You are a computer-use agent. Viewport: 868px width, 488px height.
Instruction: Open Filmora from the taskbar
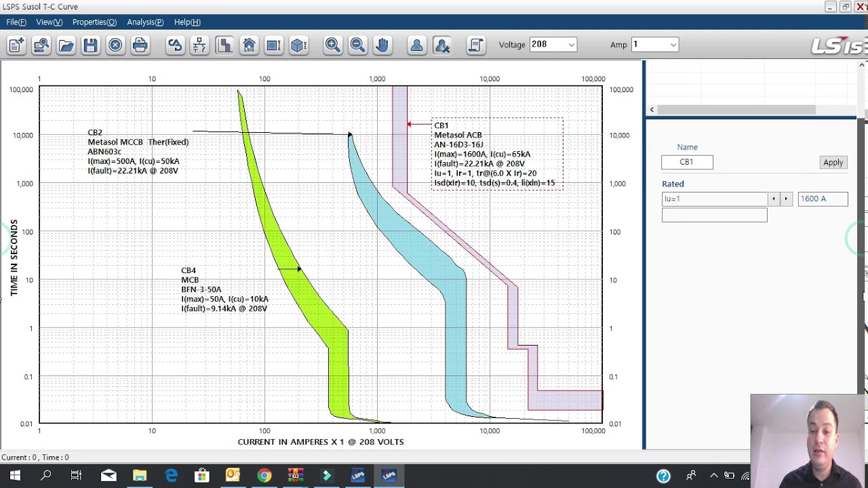[x=326, y=476]
